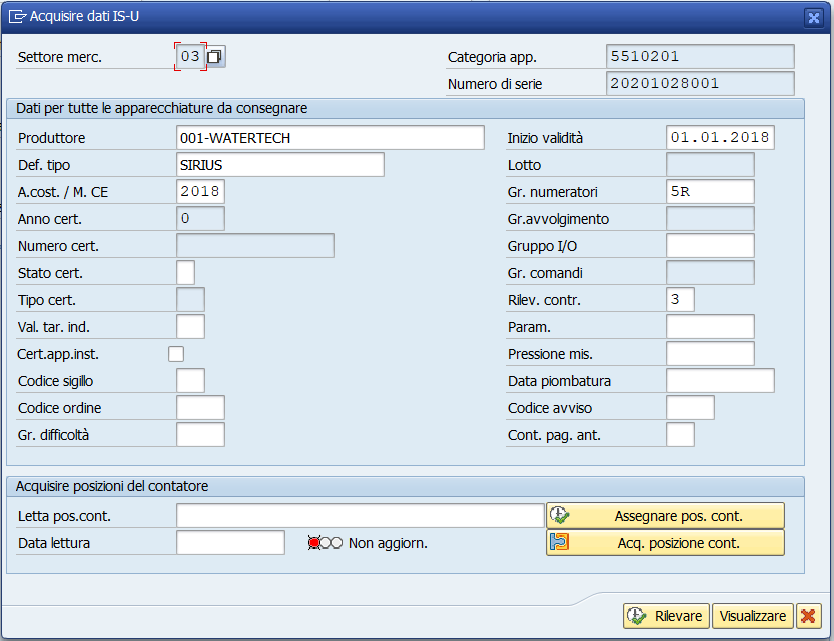
Task: Tick the Cert.app.inst. checkbox
Action: [176, 354]
